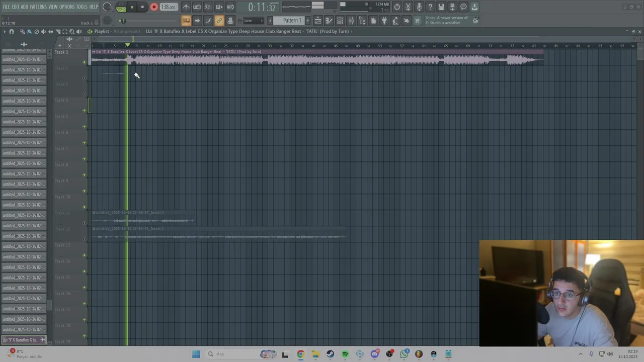Open Chrome from the taskbar
The width and height of the screenshot is (644, 362).
pos(300,354)
